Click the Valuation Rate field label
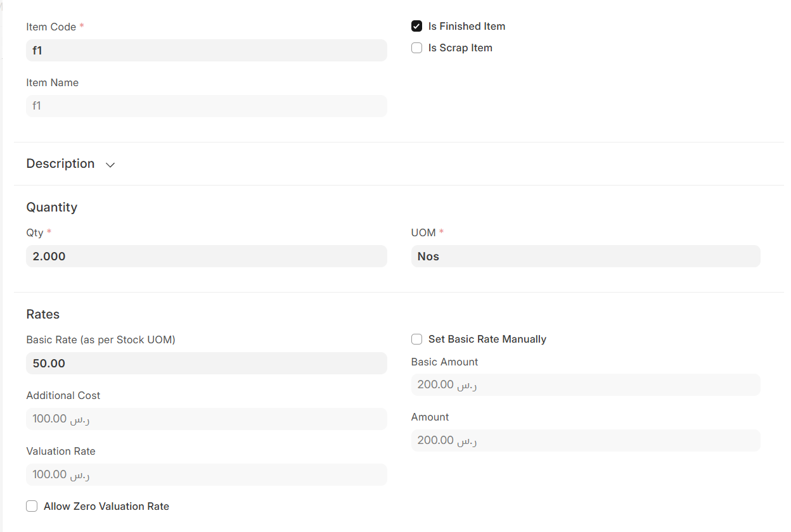791x532 pixels. [61, 451]
